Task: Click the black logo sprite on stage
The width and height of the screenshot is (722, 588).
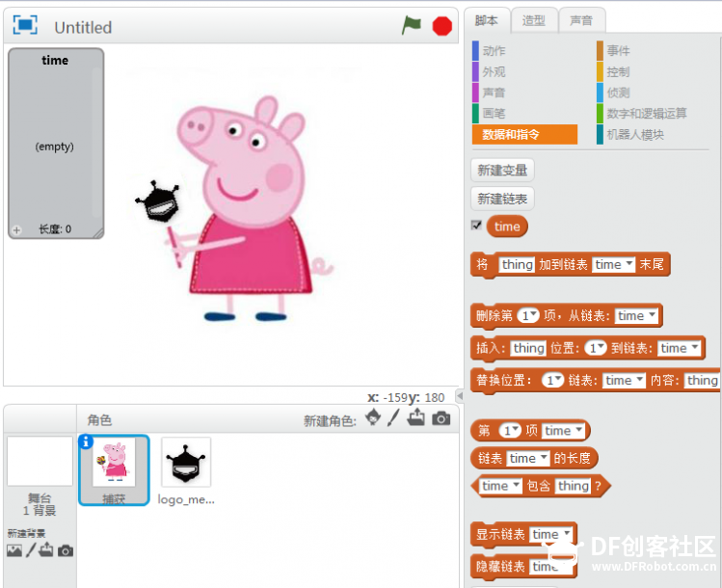Action: click(x=158, y=202)
